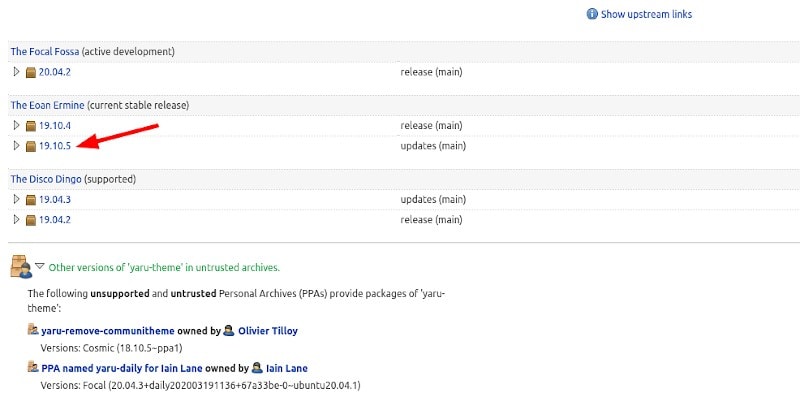Open The Disco Dingo series link

point(46,179)
